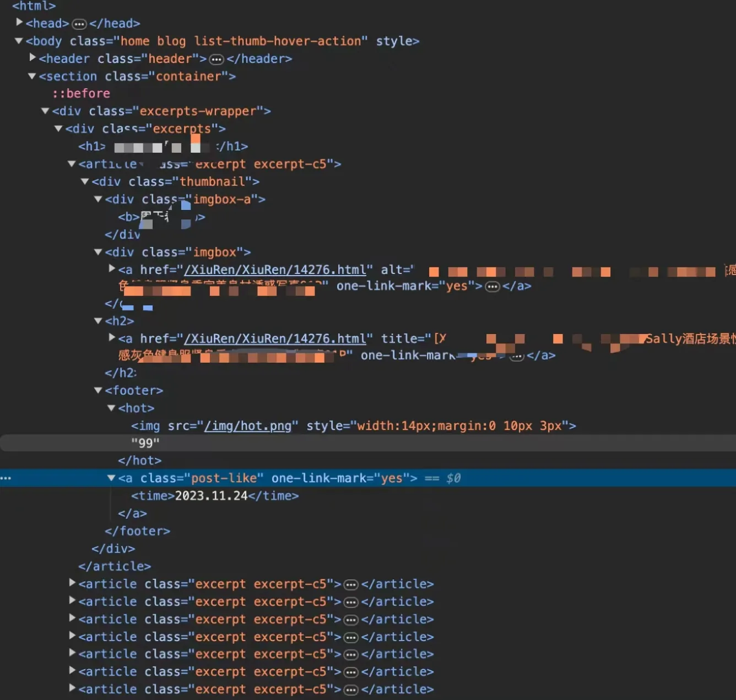Click one-link-mark="yes" on the imgbox anchor
This screenshot has height=700, width=736.
[406, 286]
